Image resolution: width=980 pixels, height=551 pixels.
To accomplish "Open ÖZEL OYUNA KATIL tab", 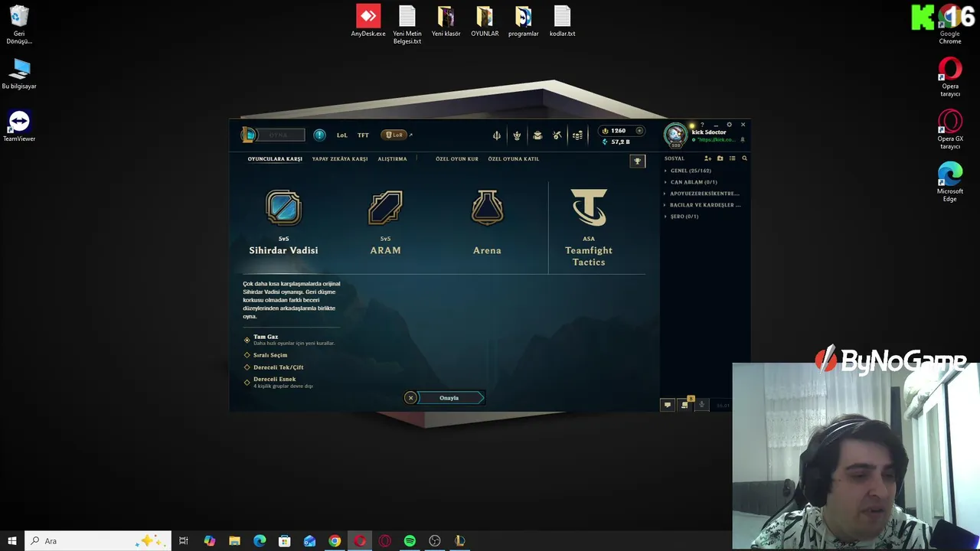I will tap(514, 159).
